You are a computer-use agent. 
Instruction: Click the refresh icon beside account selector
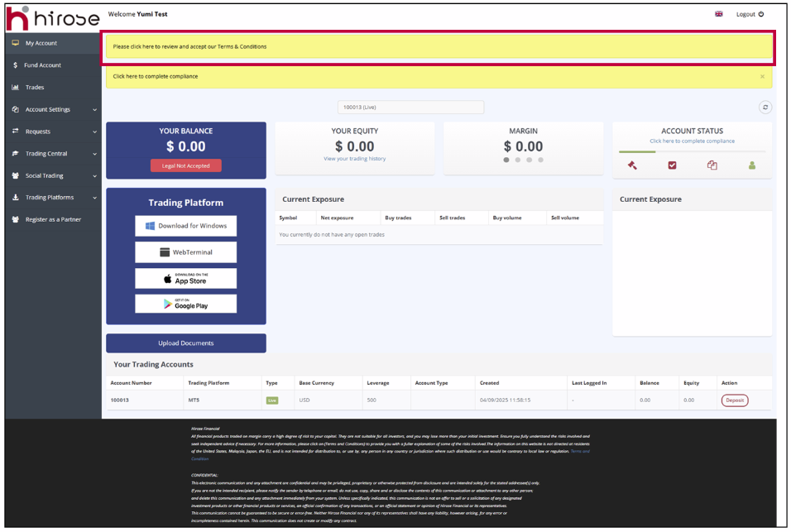point(765,108)
